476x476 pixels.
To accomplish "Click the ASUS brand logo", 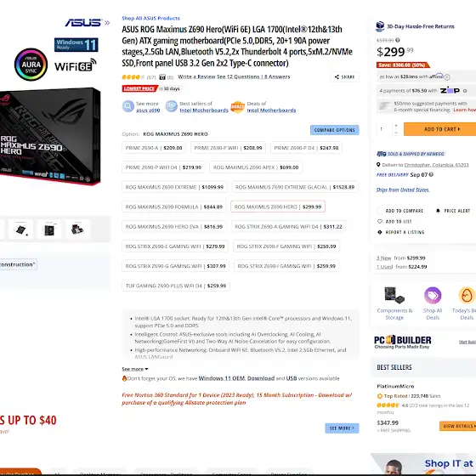I will pyautogui.click(x=83, y=22).
